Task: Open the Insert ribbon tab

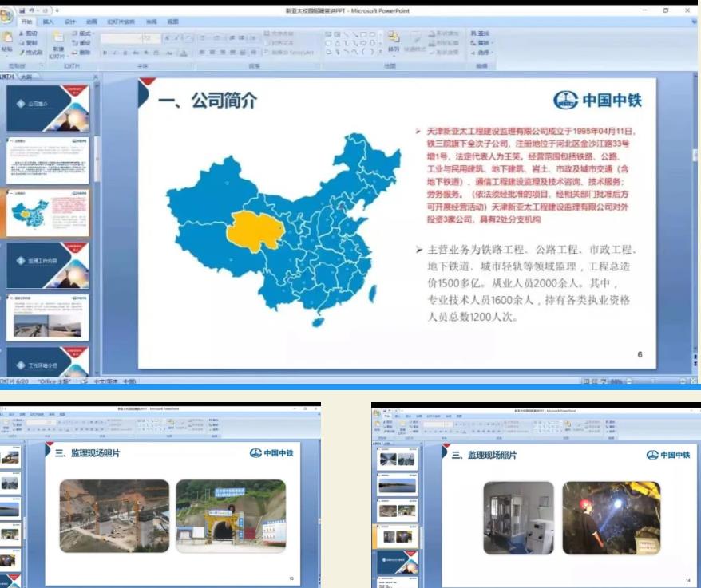Action: [x=48, y=22]
